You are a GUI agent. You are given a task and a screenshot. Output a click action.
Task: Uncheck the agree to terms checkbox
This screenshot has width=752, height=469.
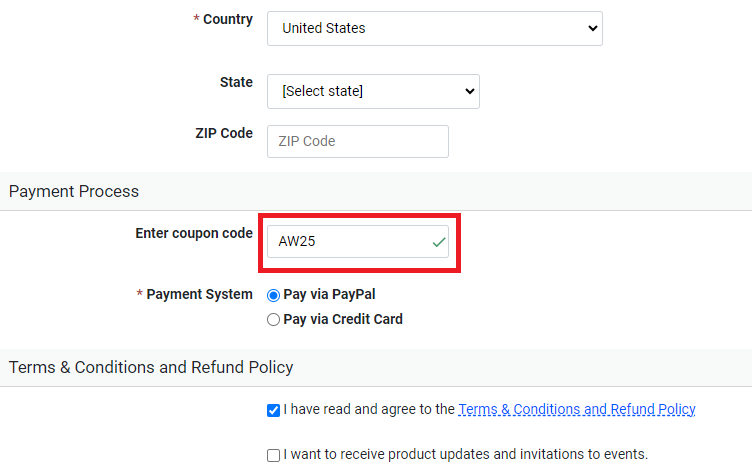274,410
